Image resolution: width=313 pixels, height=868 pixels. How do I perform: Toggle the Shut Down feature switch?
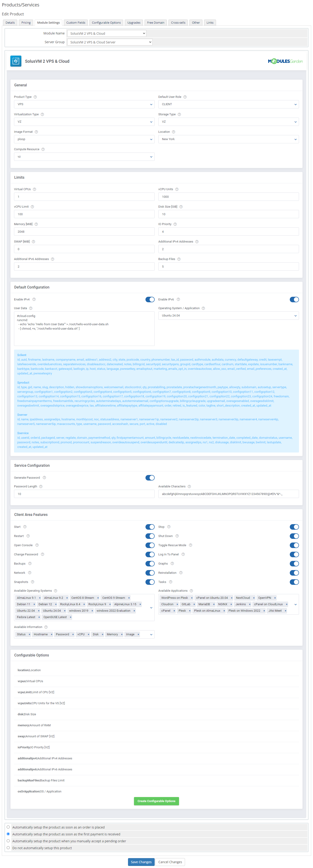[x=294, y=536]
